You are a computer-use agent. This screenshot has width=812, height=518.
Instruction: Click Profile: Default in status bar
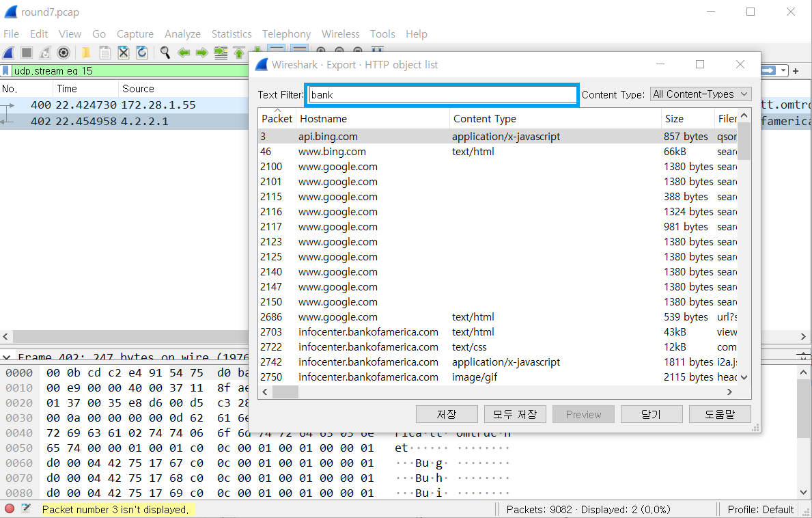pos(760,509)
